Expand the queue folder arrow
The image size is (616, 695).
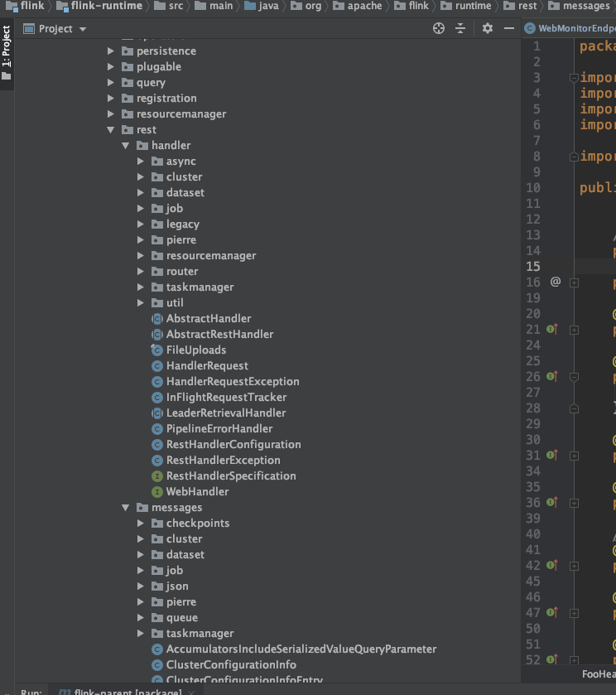141,617
